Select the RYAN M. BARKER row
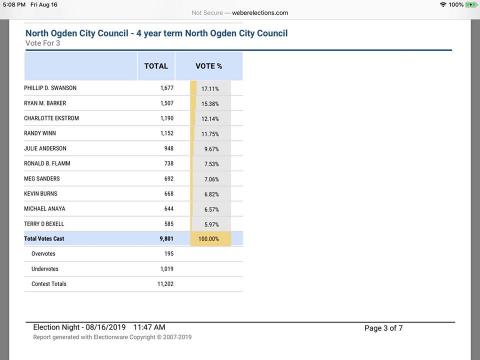Image resolution: width=480 pixels, height=360 pixels. click(133, 103)
